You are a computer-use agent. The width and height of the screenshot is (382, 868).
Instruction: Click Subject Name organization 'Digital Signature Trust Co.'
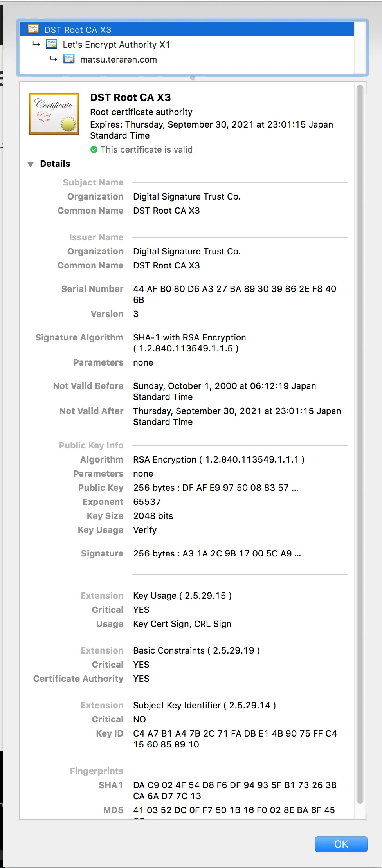point(187,196)
